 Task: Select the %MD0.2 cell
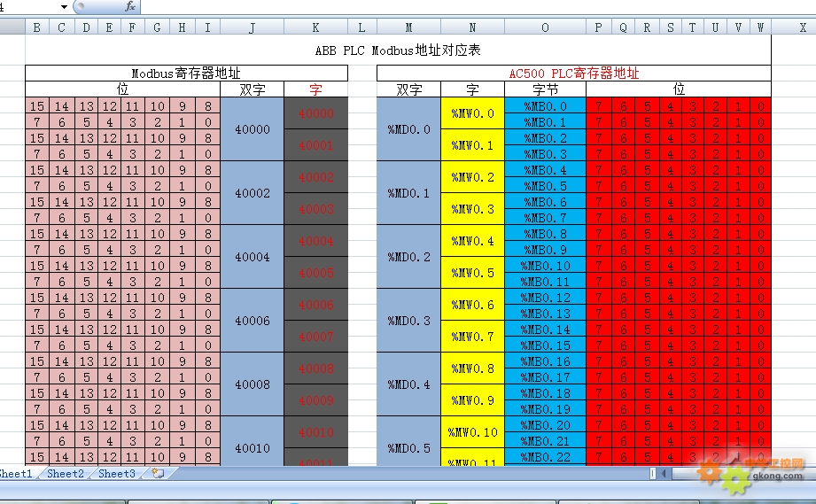[x=408, y=257]
